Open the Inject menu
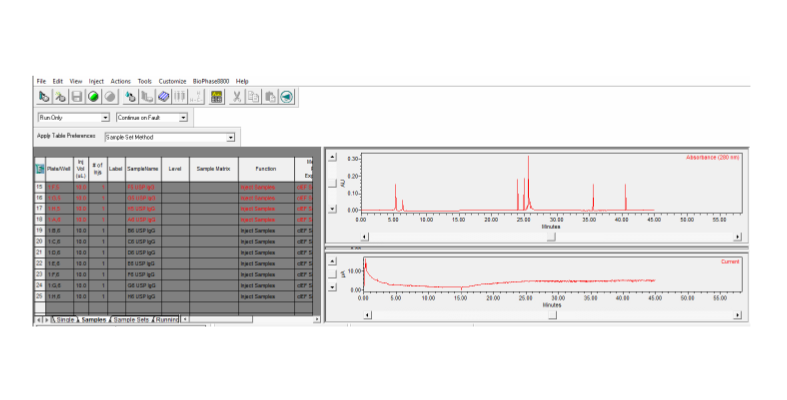Screen dimensions: 787x400 click(96, 81)
